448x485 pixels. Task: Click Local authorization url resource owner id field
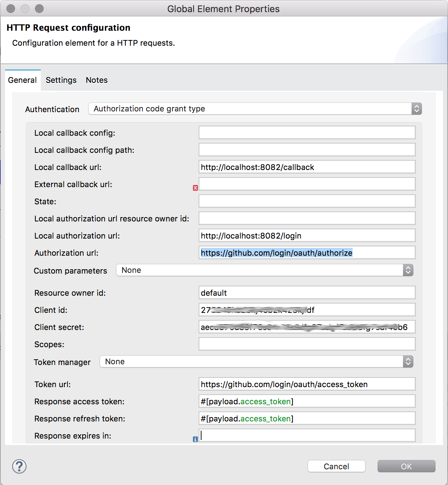tap(307, 218)
